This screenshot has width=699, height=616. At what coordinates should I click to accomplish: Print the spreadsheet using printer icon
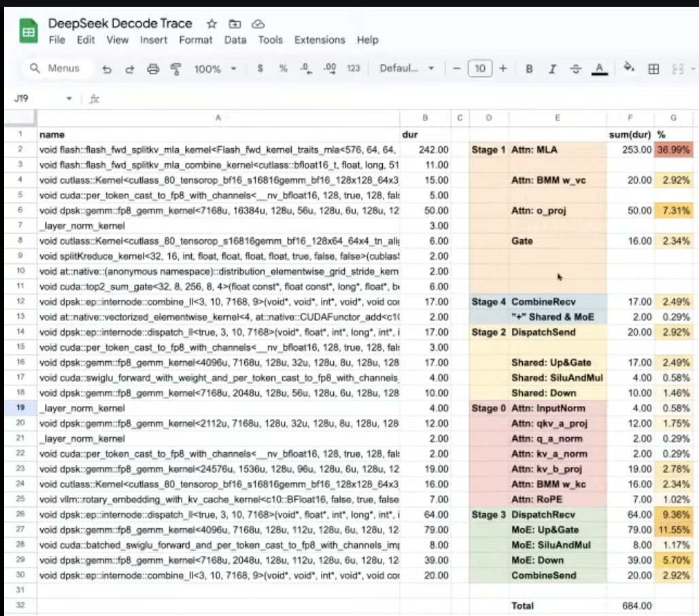153,69
